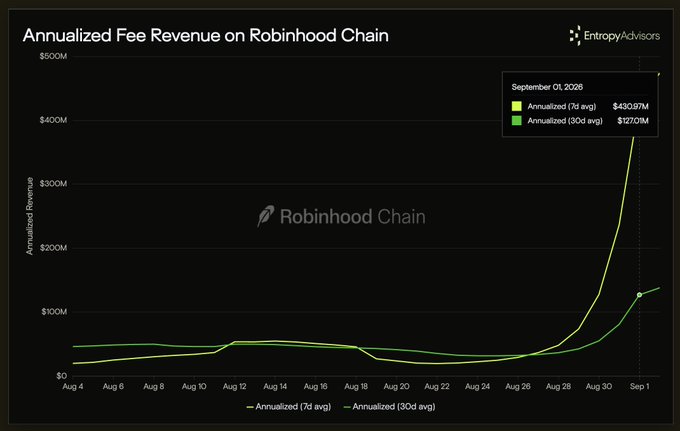Image resolution: width=680 pixels, height=431 pixels.
Task: Click the Entropy Advisors logo icon
Action: pyautogui.click(x=575, y=36)
